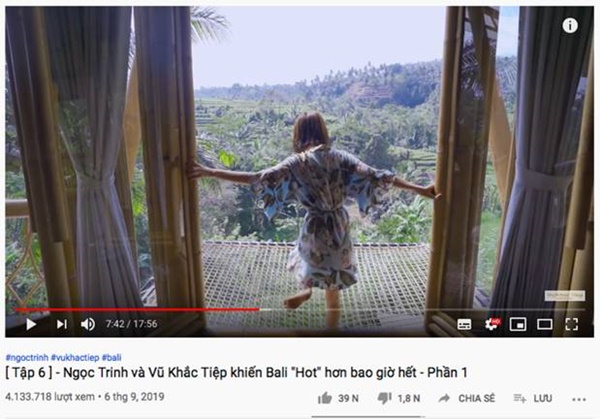Toggle subtitles/closed captions
The image size is (600, 419).
pos(464,324)
